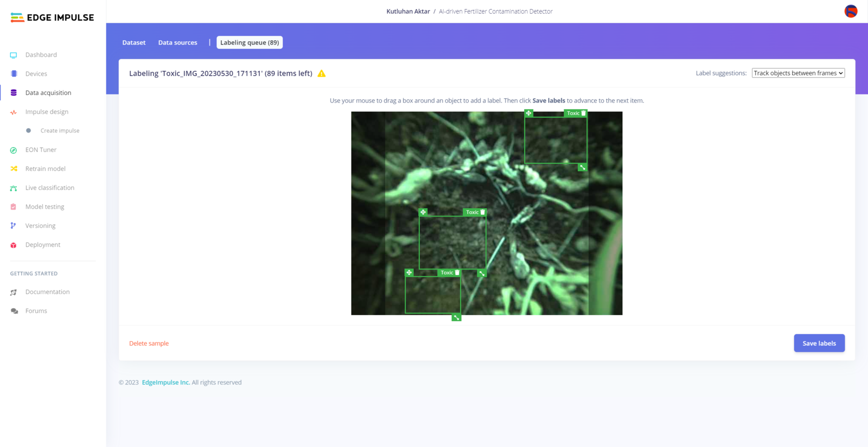This screenshot has height=447, width=868.
Task: Click the Edge Impulse logo
Action: click(x=52, y=17)
